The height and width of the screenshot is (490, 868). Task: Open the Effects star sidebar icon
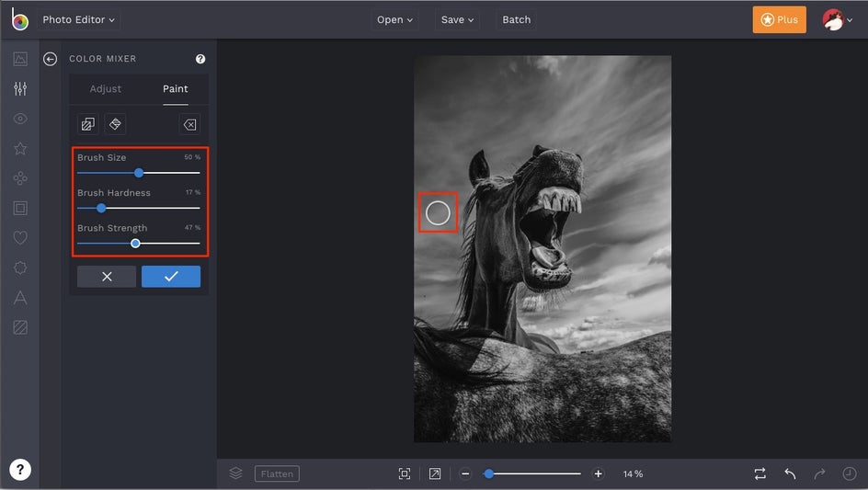coord(20,148)
